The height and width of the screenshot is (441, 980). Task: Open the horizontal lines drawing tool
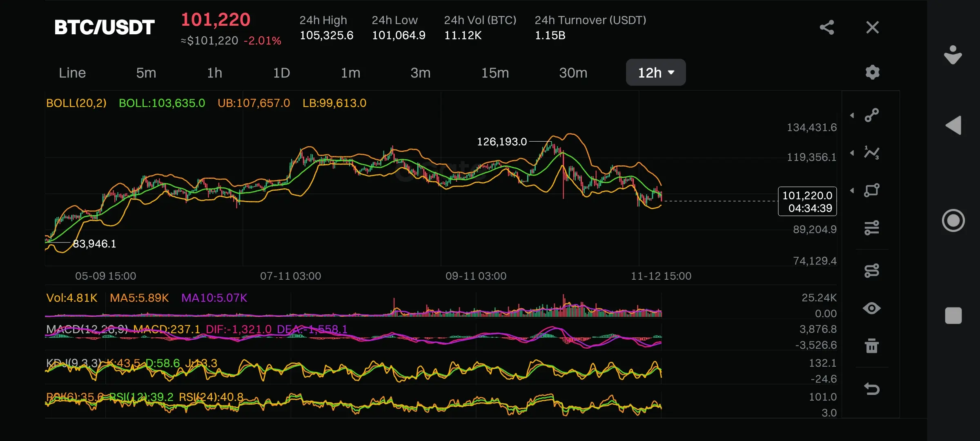pos(872,227)
